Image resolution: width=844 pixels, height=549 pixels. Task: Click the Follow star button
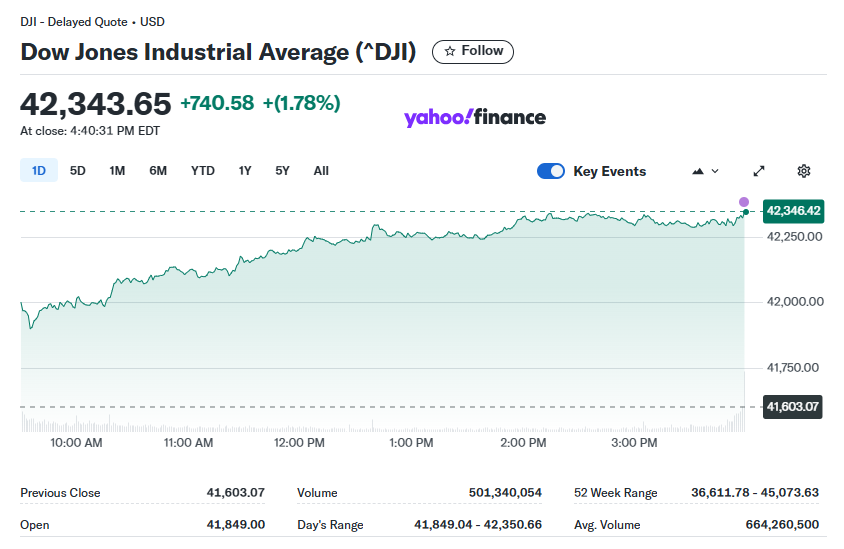pyautogui.click(x=472, y=51)
